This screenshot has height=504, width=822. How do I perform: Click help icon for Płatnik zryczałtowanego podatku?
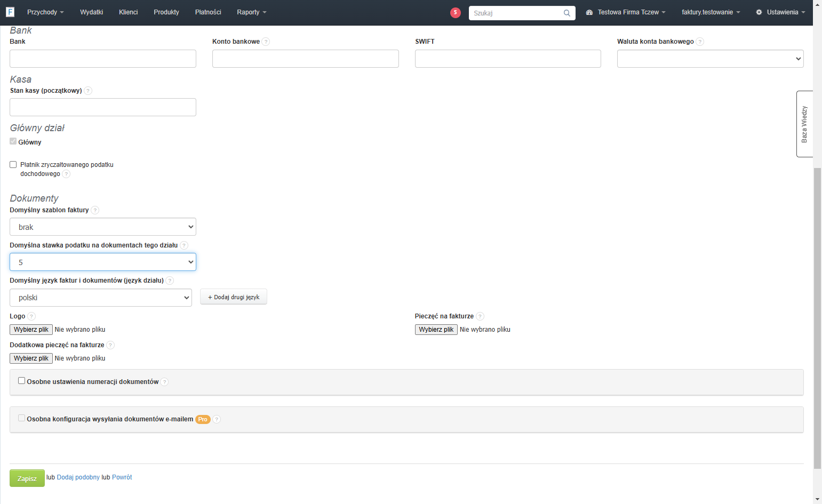click(x=66, y=174)
